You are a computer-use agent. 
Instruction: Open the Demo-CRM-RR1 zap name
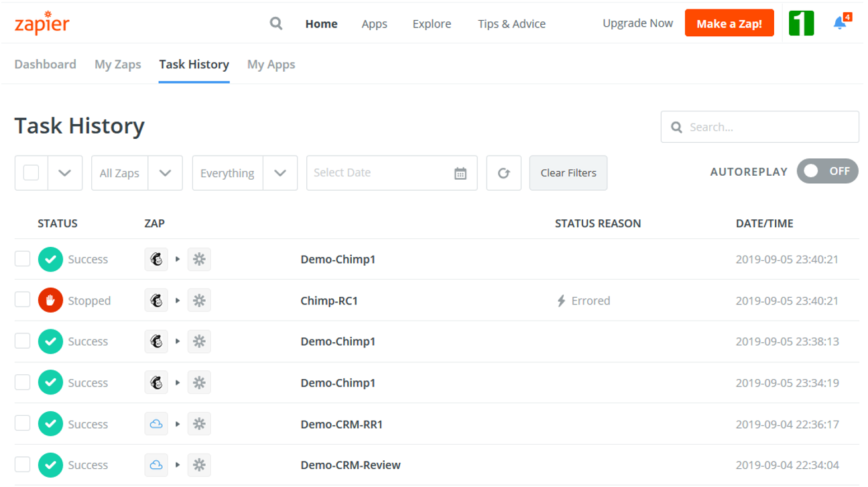(x=342, y=424)
